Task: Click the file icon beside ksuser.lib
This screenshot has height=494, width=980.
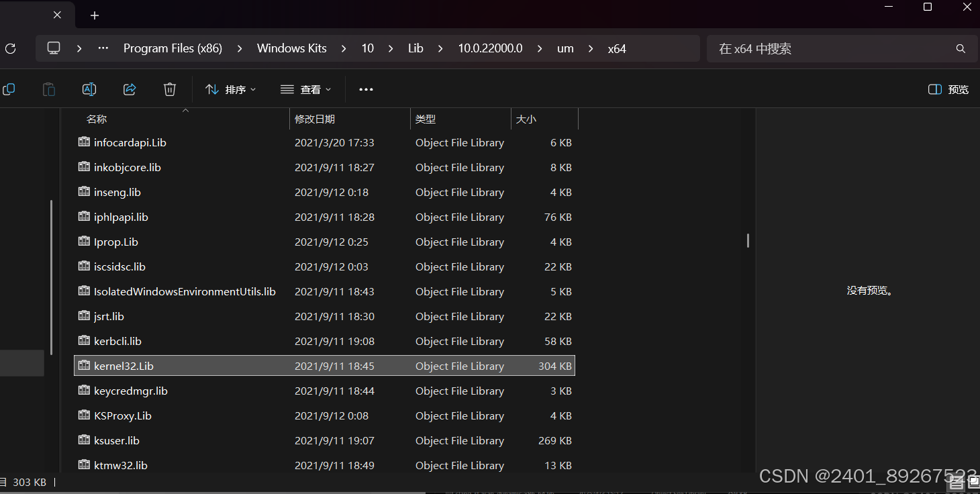Action: click(84, 440)
